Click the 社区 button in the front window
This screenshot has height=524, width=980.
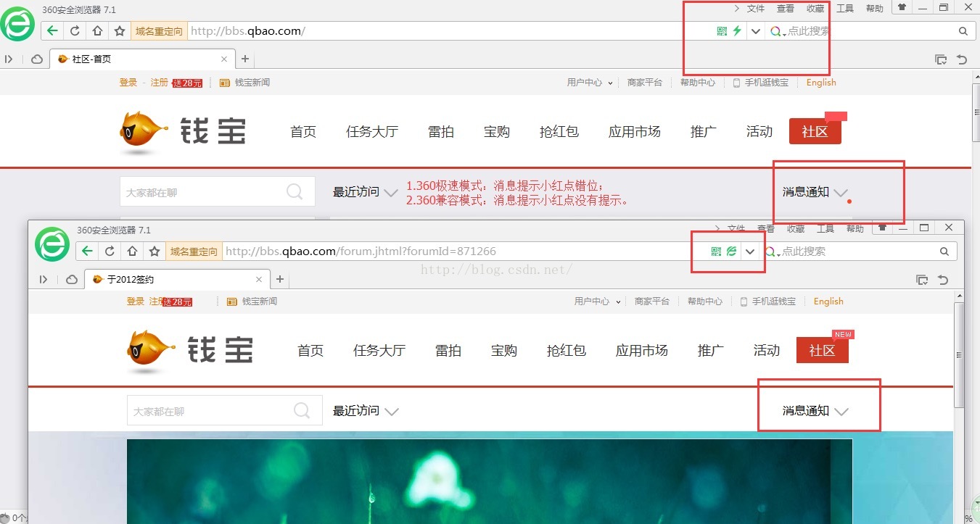pyautogui.click(x=822, y=351)
